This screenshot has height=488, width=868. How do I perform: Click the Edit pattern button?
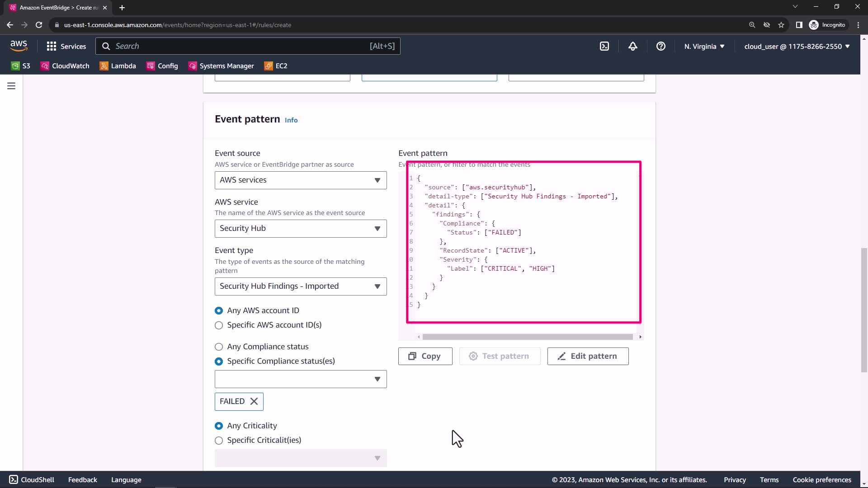pos(588,356)
